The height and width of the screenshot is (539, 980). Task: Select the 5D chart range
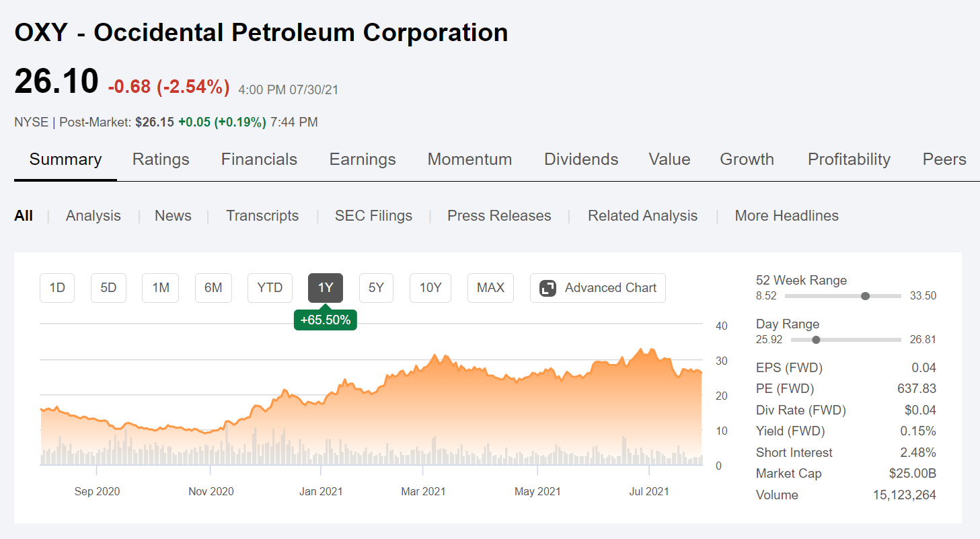pos(108,288)
